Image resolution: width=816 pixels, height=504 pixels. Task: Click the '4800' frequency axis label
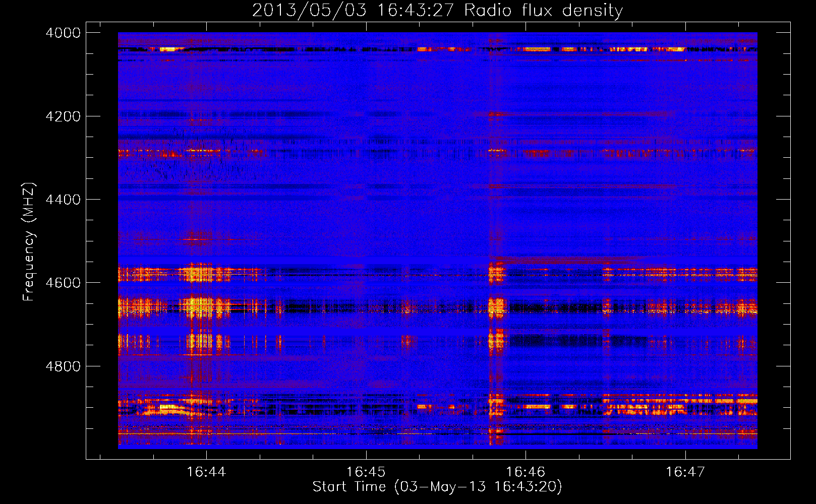[x=63, y=366]
